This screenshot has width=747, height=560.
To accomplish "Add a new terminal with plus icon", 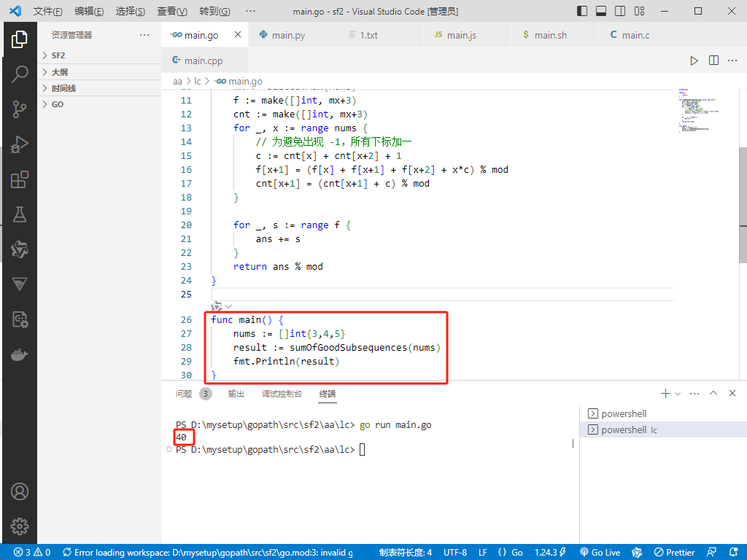I will pos(665,393).
